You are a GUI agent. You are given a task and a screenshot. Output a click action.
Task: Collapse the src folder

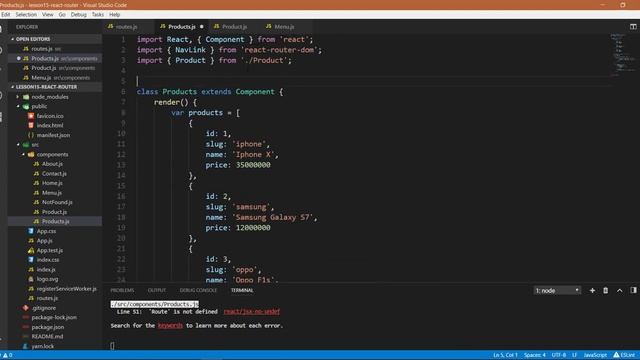click(x=35, y=144)
